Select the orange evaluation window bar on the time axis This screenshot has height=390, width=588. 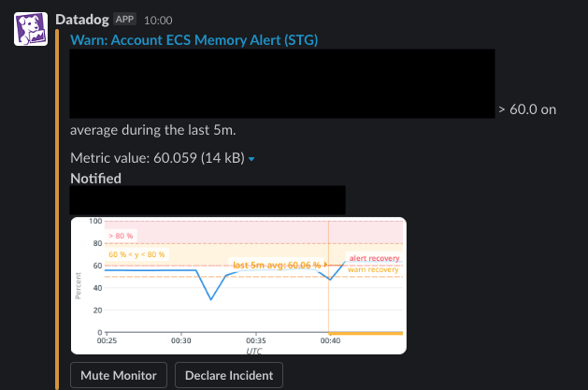366,333
